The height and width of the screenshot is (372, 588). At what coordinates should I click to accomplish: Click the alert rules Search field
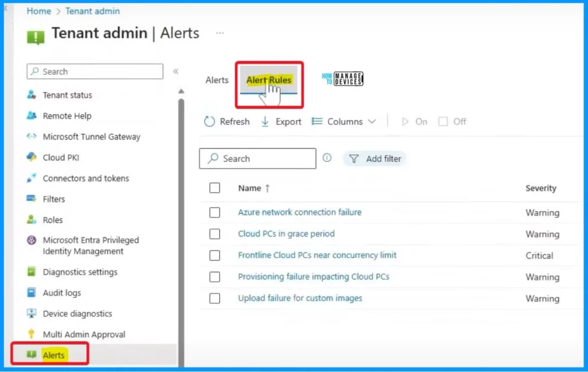258,158
